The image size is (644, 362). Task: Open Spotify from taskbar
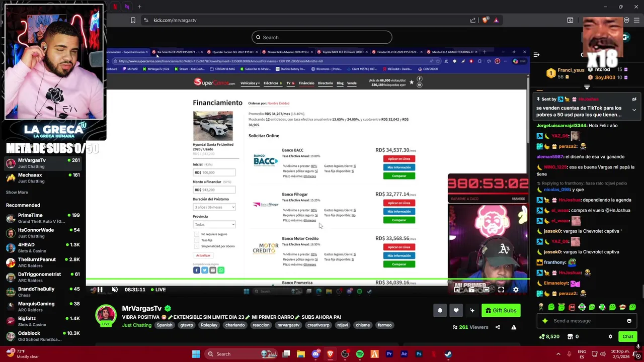(360, 354)
